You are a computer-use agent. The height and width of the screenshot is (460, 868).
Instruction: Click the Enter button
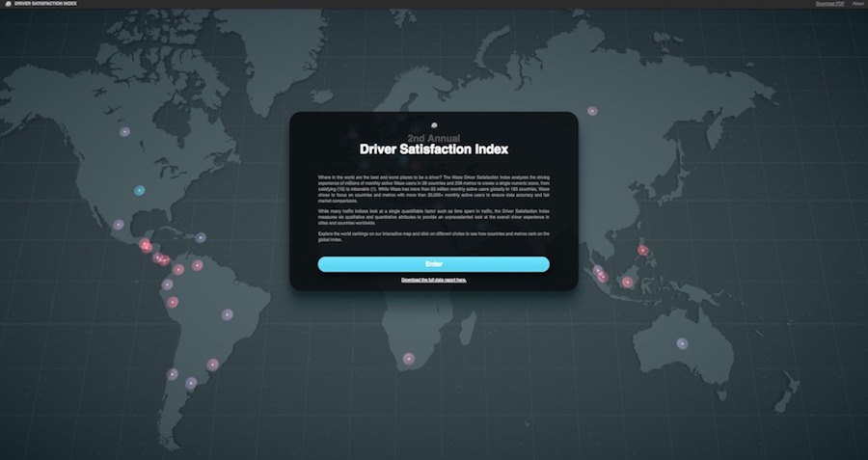pos(433,264)
